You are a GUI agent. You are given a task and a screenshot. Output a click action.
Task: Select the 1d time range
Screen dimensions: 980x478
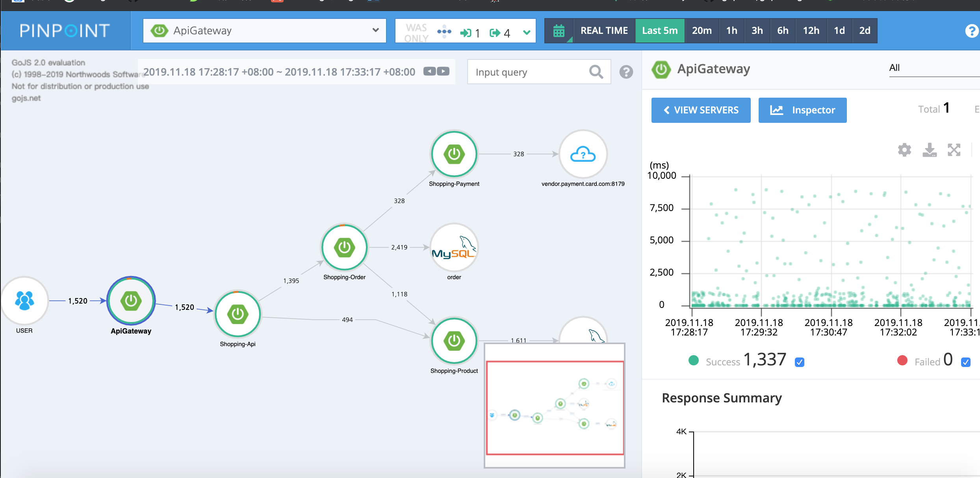(x=839, y=31)
